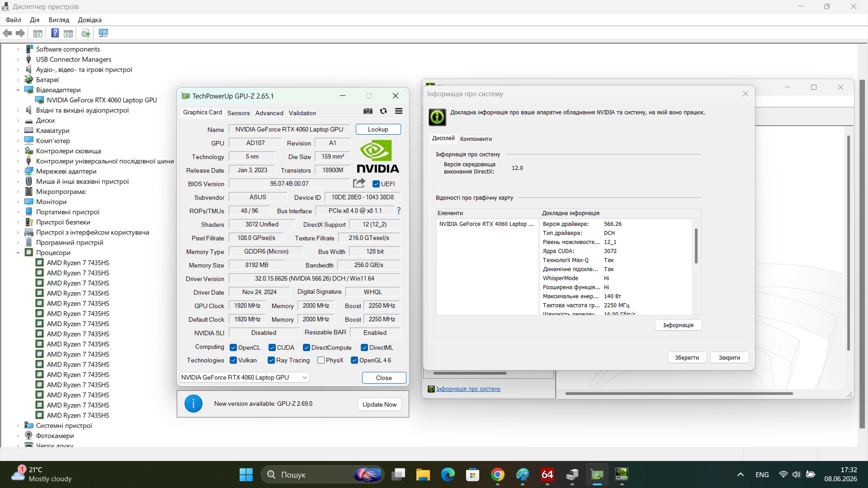Screen dimensions: 868x488
Task: Toggle the OpenCL checkbox
Action: tap(233, 347)
